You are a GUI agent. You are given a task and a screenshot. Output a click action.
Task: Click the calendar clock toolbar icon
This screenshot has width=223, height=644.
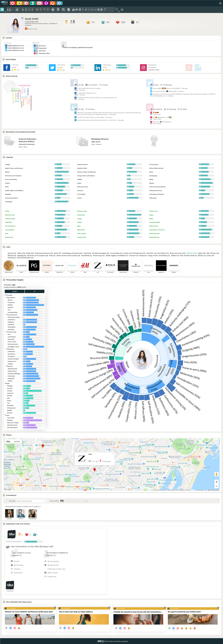(x=63, y=10)
